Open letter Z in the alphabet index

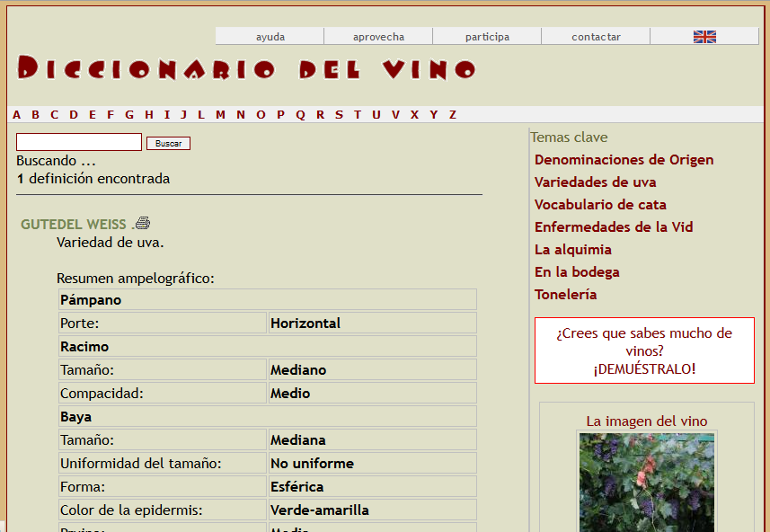(x=453, y=115)
